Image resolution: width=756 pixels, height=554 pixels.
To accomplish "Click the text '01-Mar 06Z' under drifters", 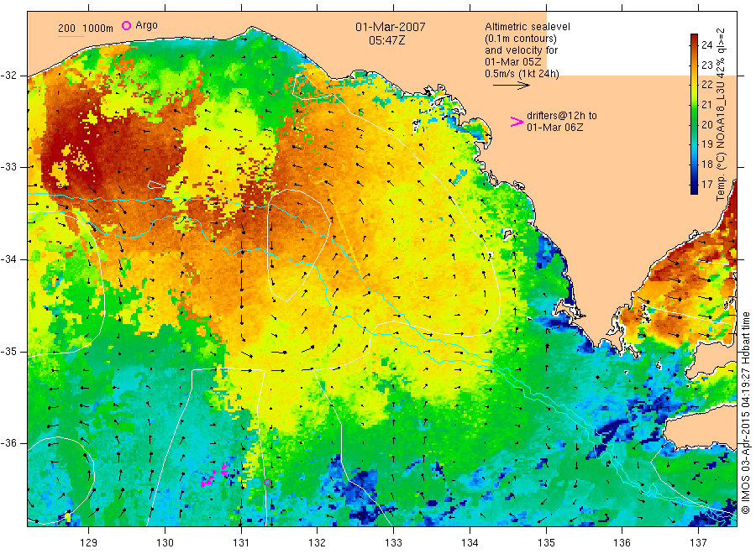I will point(555,128).
